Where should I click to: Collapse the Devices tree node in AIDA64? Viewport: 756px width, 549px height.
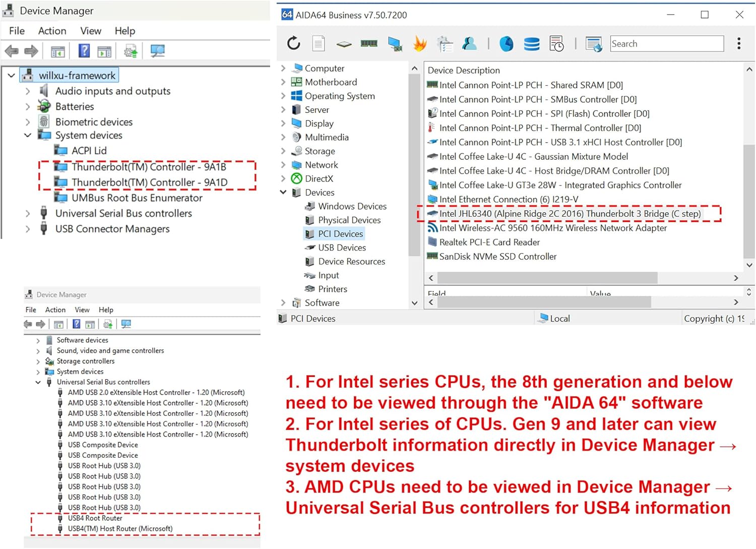pos(283,193)
